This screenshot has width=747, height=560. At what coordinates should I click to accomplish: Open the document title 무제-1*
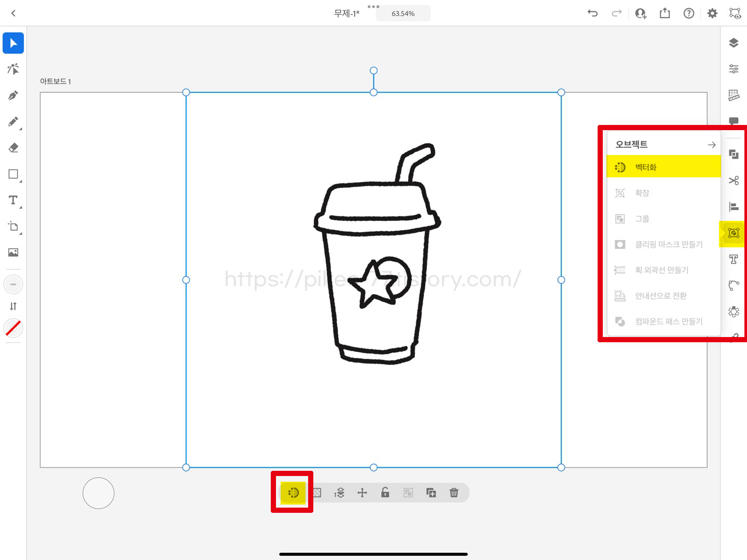click(347, 13)
